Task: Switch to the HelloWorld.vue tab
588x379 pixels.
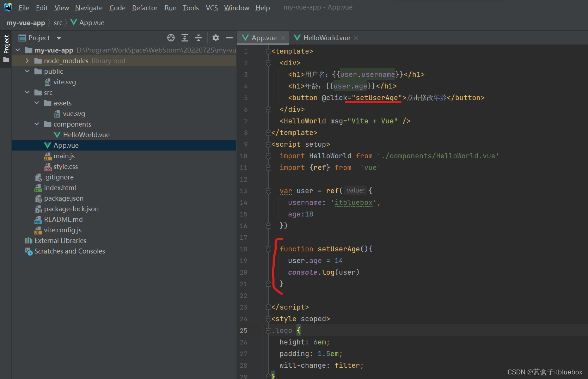Action: pos(326,38)
